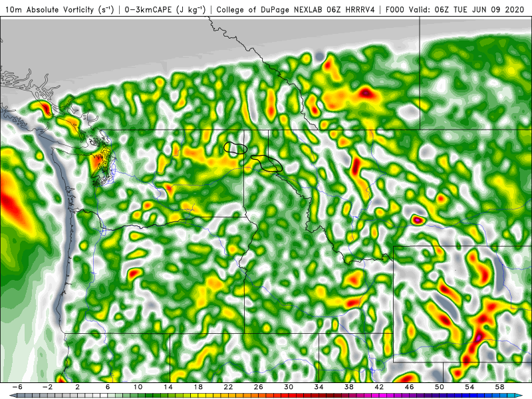Click the '14' colorbar label
Screen dimensions: 532x399
(168, 387)
